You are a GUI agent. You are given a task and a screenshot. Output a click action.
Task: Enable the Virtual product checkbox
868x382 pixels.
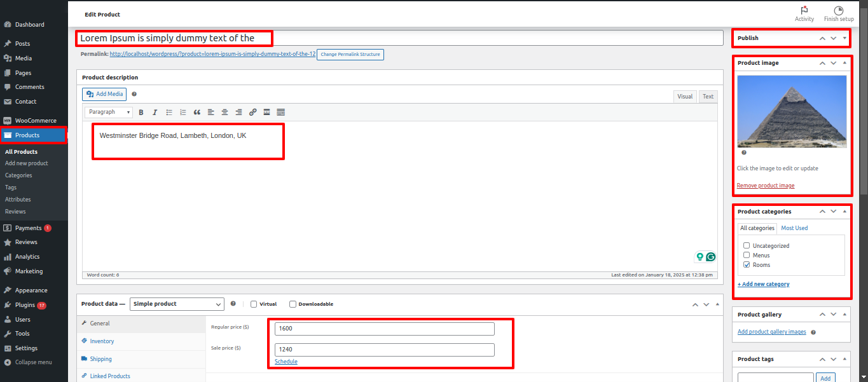(254, 304)
